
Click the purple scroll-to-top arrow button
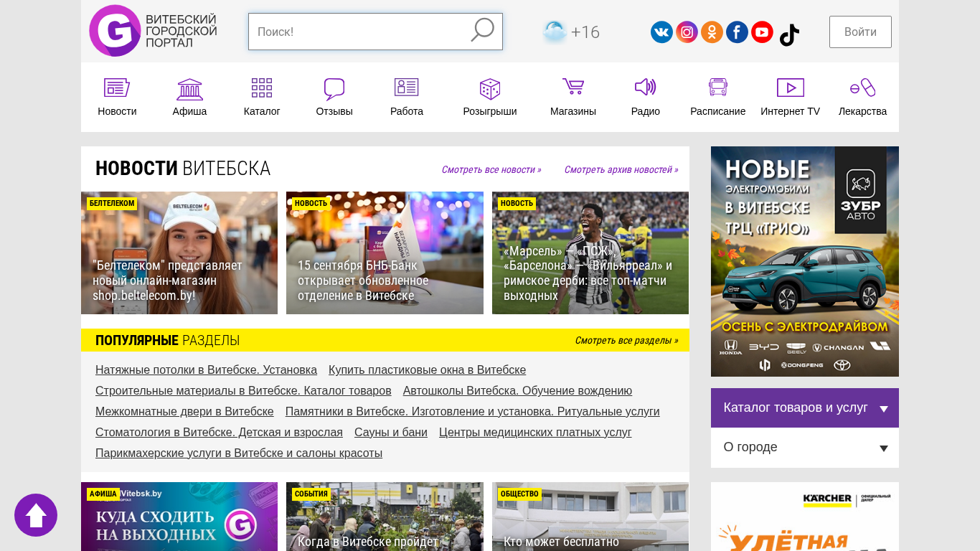coord(36,515)
